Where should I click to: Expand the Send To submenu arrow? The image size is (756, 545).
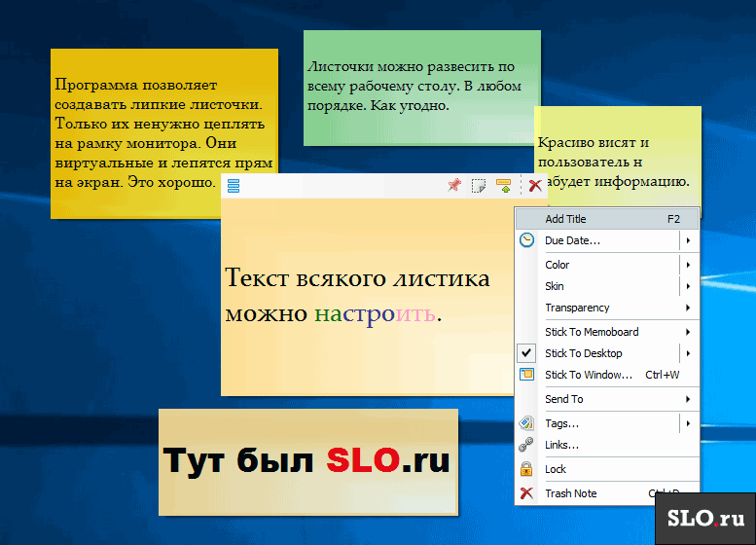click(x=689, y=399)
